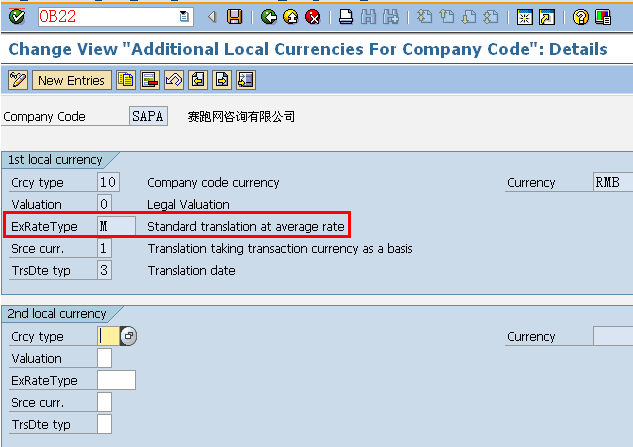This screenshot has width=633, height=447.
Task: Click the '1st local currency' group header
Action: point(55,160)
